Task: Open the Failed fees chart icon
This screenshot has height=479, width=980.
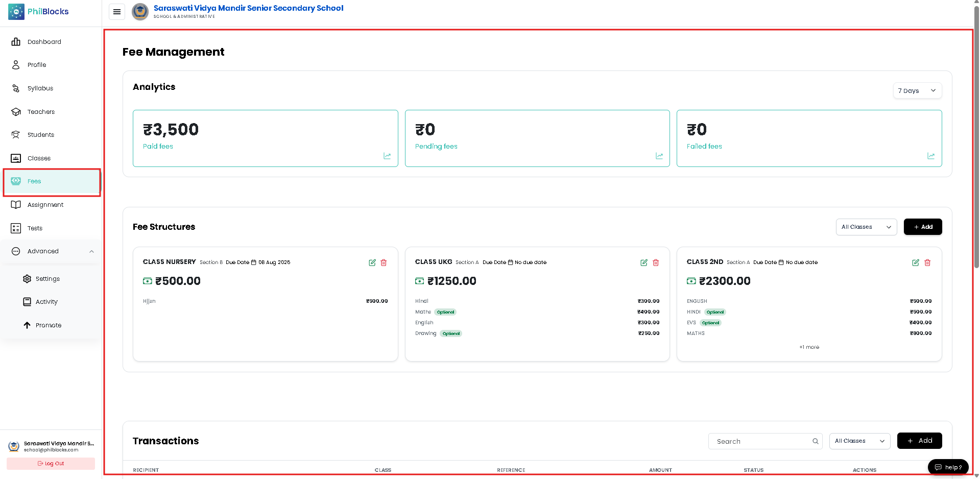Action: pos(931,156)
